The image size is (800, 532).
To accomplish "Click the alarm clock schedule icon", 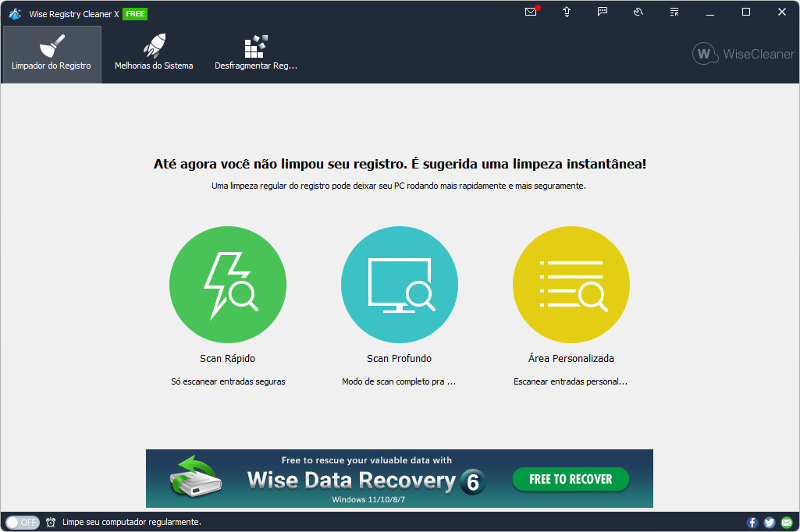I will point(51,523).
